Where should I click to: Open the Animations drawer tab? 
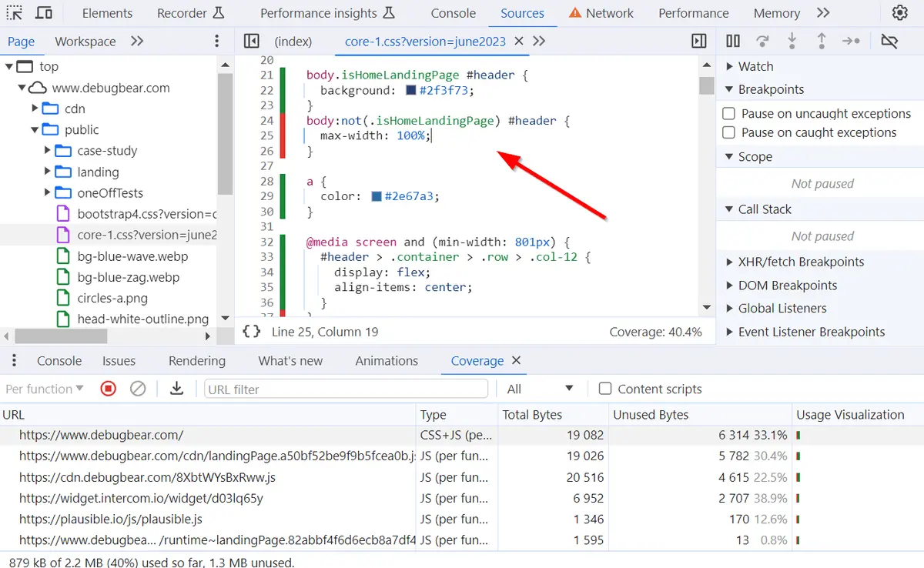(387, 360)
